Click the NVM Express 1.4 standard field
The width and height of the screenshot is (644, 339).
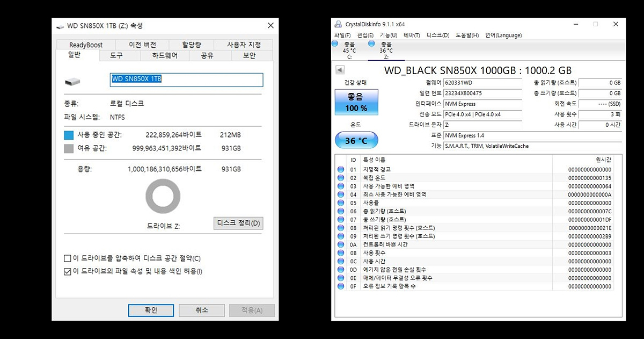[532, 135]
